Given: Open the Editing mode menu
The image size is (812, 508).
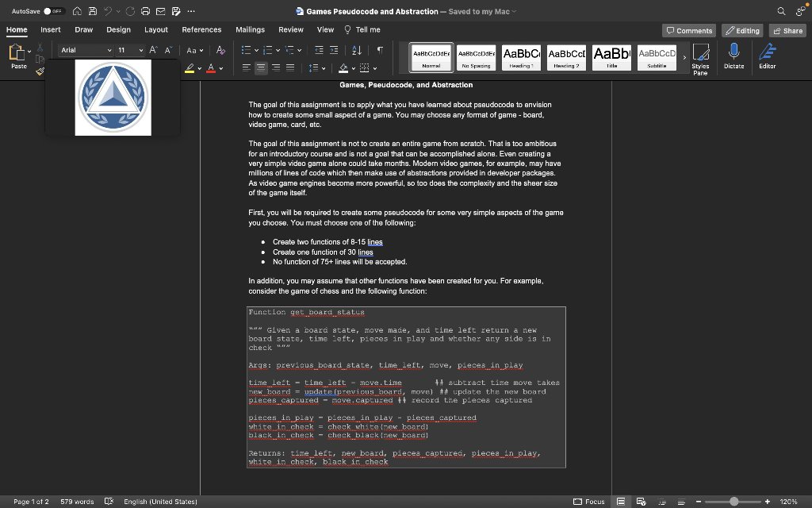Looking at the screenshot, I should point(742,31).
